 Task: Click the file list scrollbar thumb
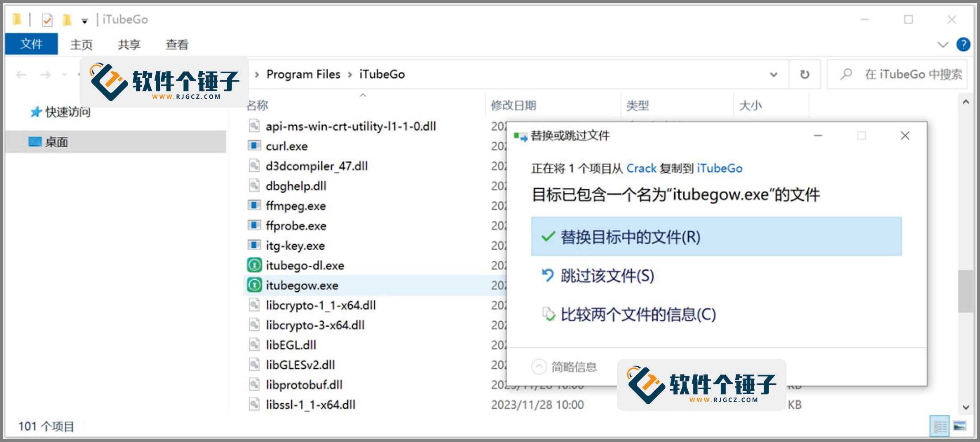click(x=965, y=291)
